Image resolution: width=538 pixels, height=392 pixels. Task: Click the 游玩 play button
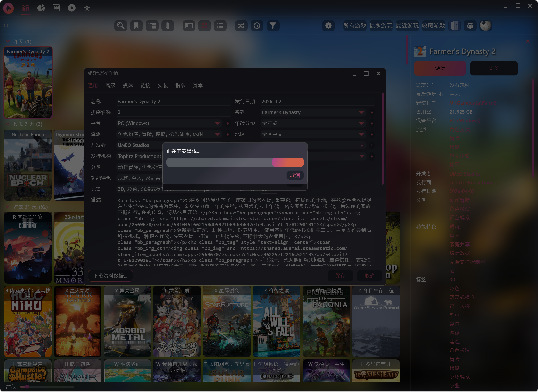[440, 68]
